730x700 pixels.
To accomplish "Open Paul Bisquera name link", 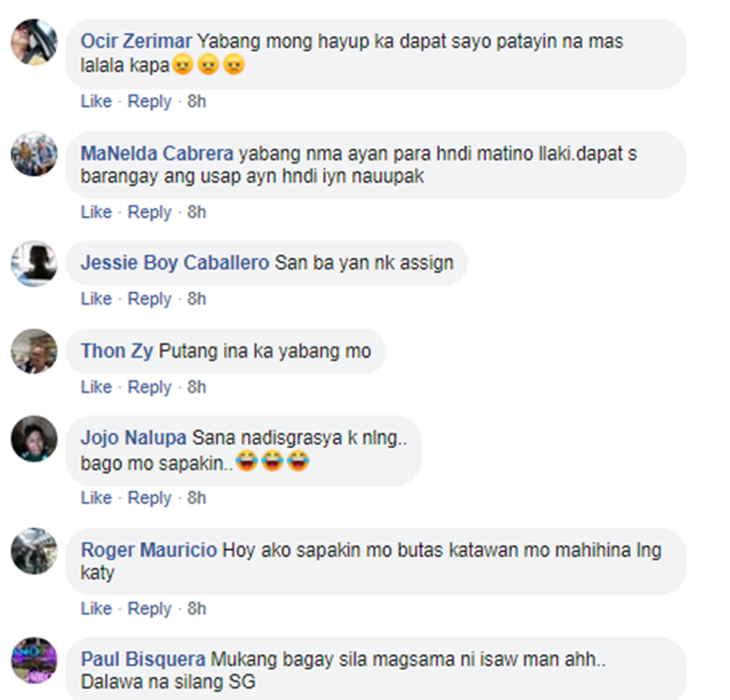I will point(143,659).
